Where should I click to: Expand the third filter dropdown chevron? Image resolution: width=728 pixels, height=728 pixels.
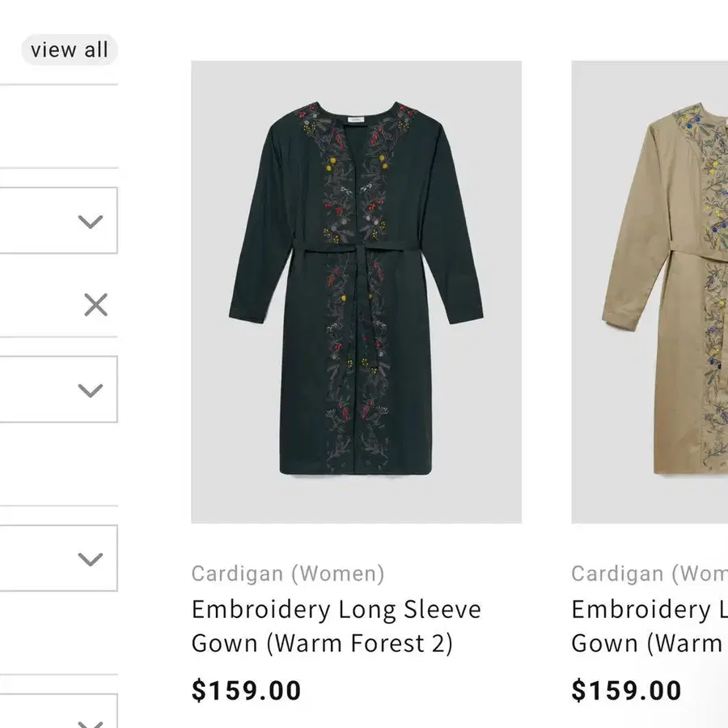point(91,559)
